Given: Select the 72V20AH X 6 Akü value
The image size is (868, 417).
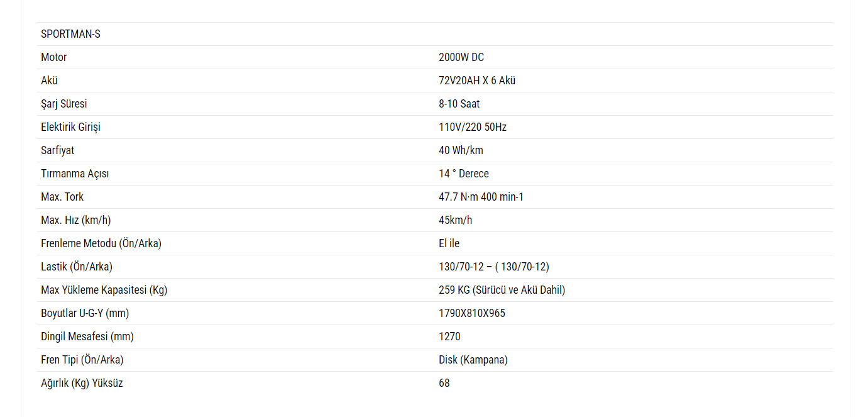Looking at the screenshot, I should (x=477, y=81).
